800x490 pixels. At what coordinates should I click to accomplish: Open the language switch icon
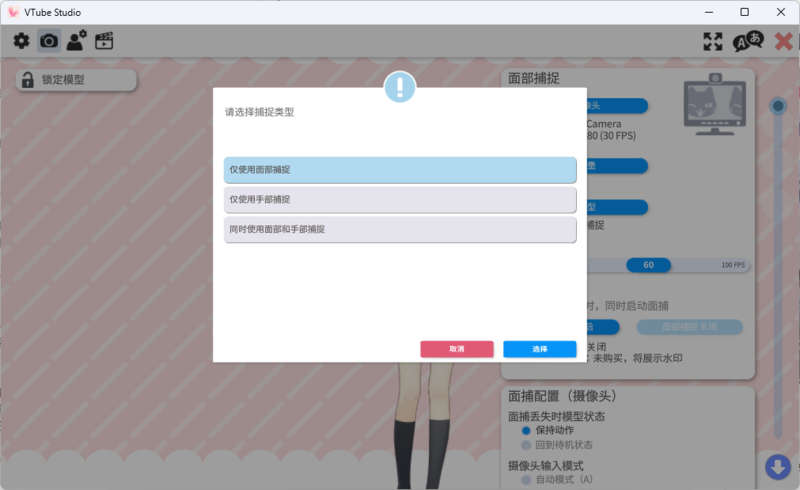point(748,41)
